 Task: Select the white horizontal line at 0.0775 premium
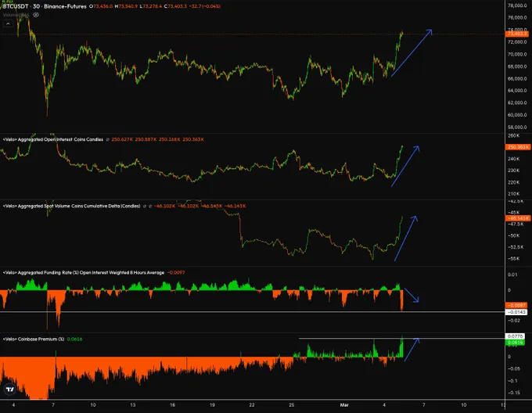352,338
